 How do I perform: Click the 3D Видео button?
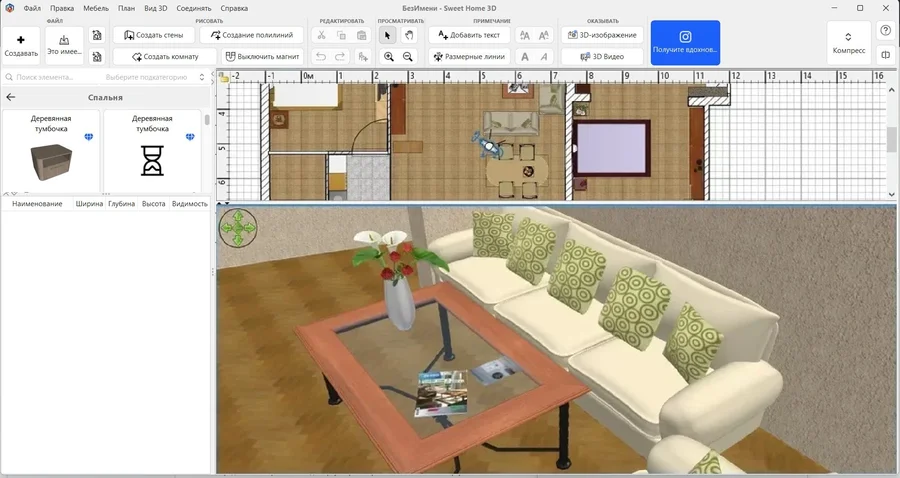tap(601, 57)
